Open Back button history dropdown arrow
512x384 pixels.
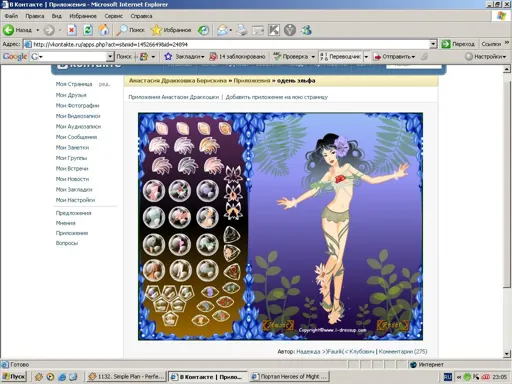(x=38, y=30)
